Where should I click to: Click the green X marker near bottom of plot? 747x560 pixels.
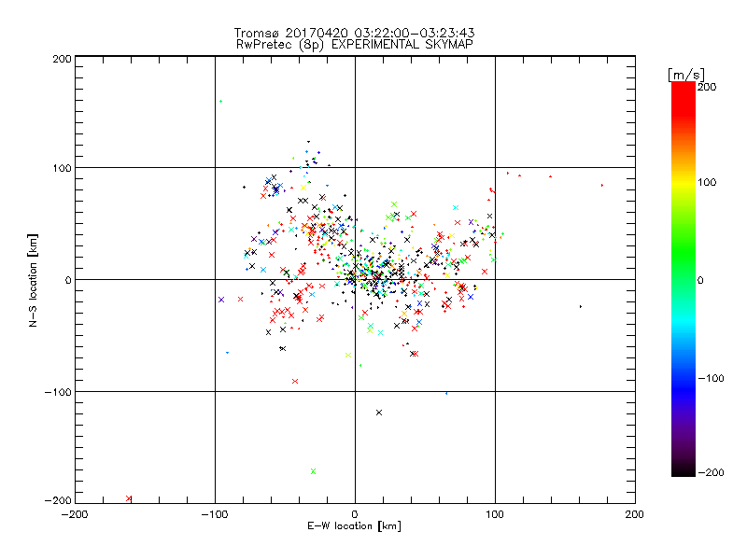tap(313, 471)
